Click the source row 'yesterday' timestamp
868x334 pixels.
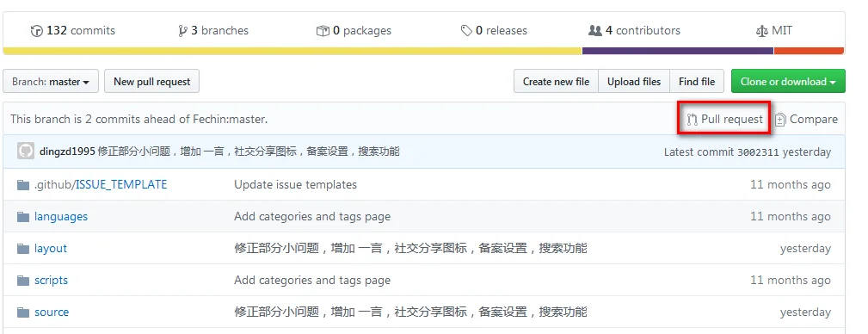click(x=805, y=312)
